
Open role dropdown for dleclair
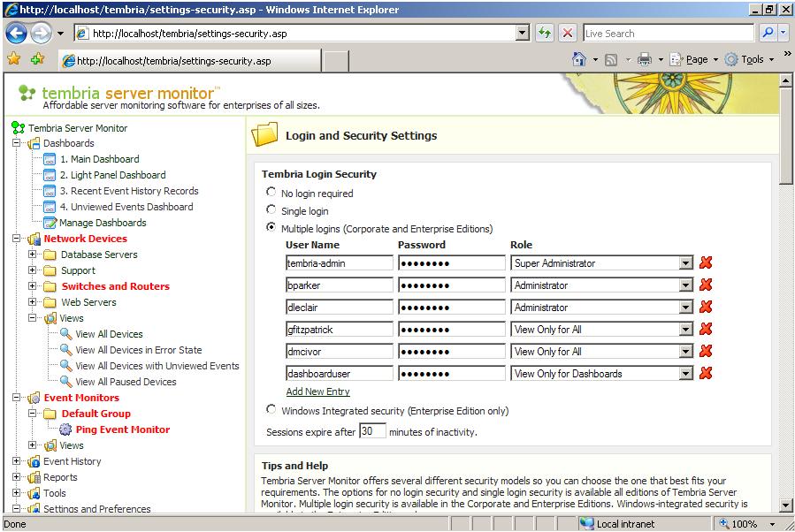[685, 307]
